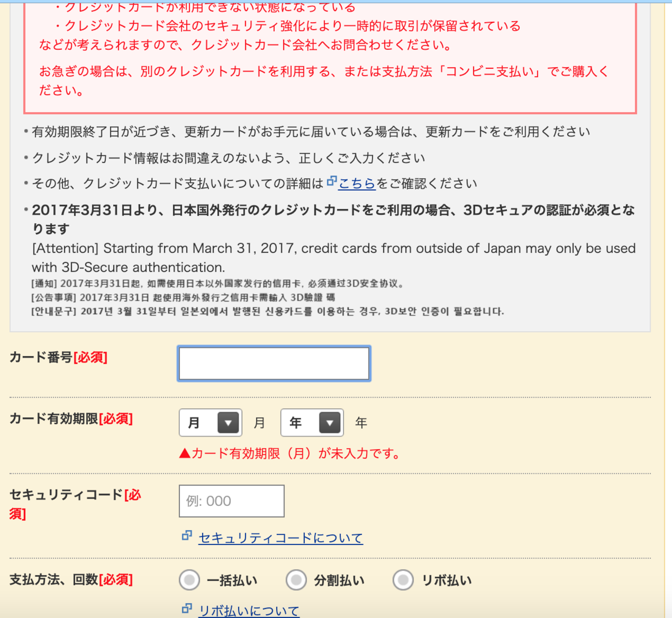Image resolution: width=672 pixels, height=618 pixels.
Task: Click the security code input field
Action: (x=231, y=501)
